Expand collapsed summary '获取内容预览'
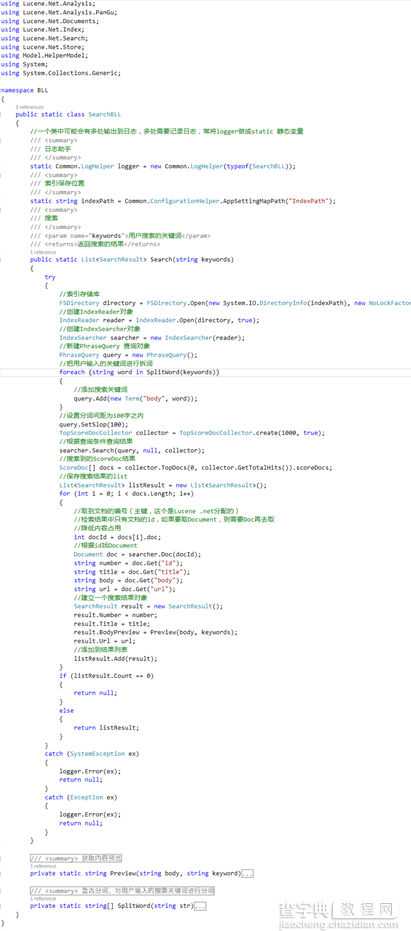The height and width of the screenshot is (931, 411). click(x=76, y=859)
